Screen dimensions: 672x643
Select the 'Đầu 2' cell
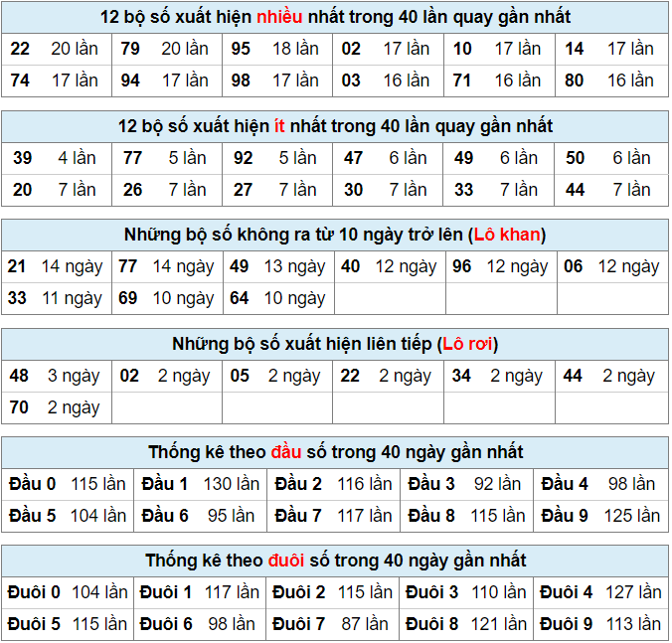click(x=334, y=484)
